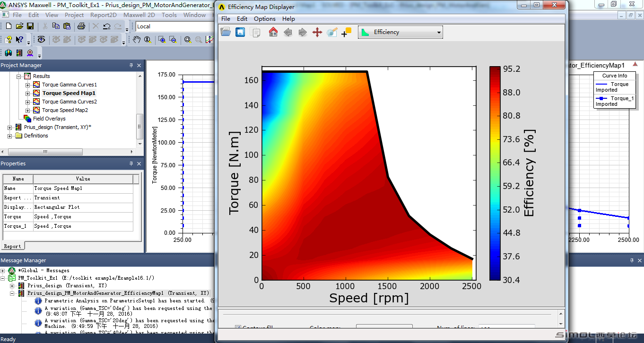Image resolution: width=644 pixels, height=343 pixels.
Task: Expand the Definitions folder node
Action: [x=10, y=136]
